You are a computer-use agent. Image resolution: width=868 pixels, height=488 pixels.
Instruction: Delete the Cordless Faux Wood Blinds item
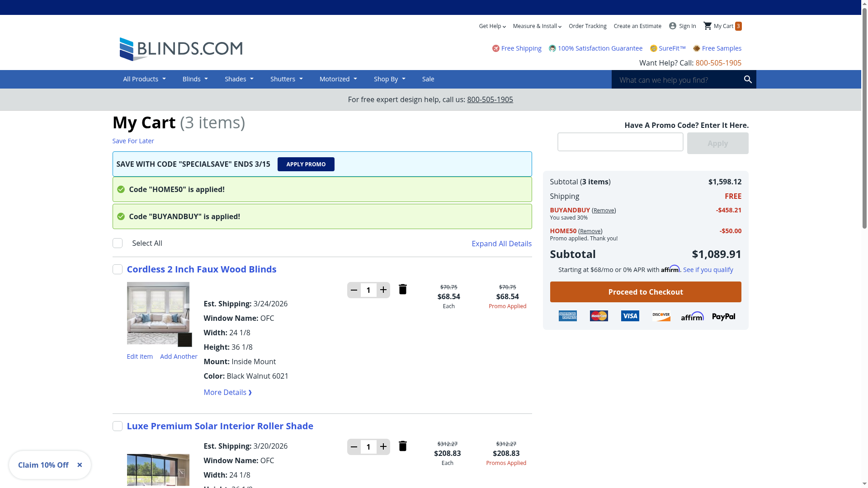pyautogui.click(x=402, y=289)
